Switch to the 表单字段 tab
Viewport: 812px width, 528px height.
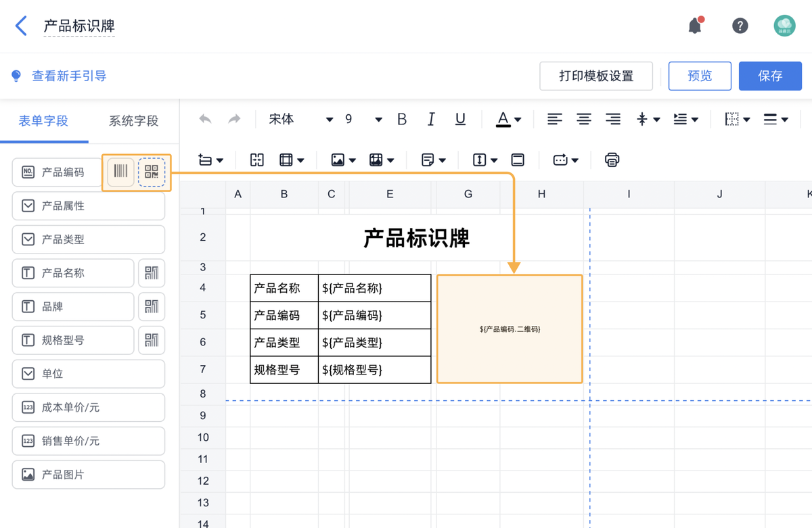43,120
